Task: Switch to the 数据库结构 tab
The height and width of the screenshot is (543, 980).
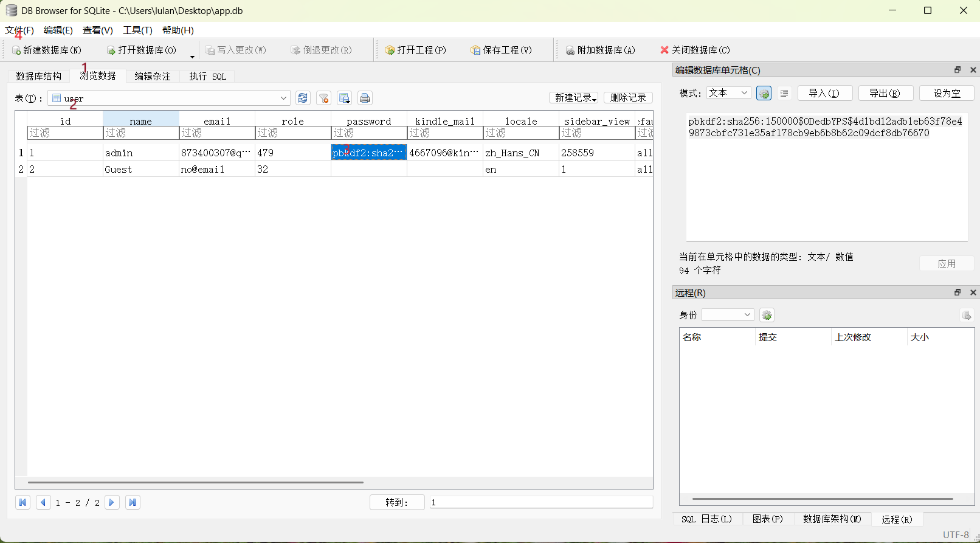Action: click(38, 76)
